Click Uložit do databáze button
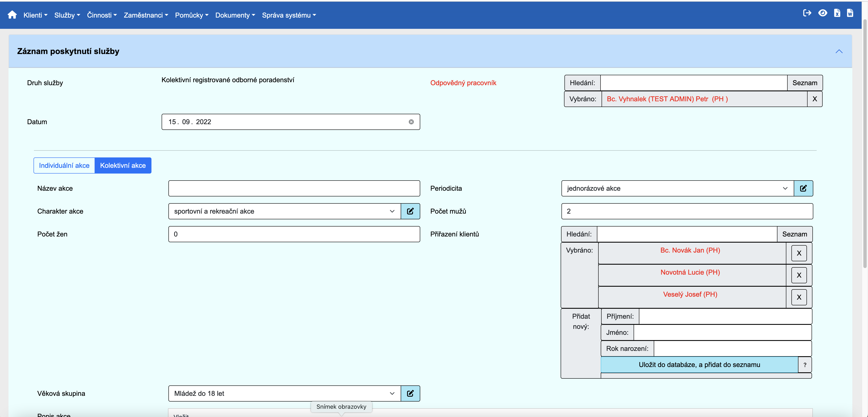Screen dimensions: 868x417 coord(699,365)
